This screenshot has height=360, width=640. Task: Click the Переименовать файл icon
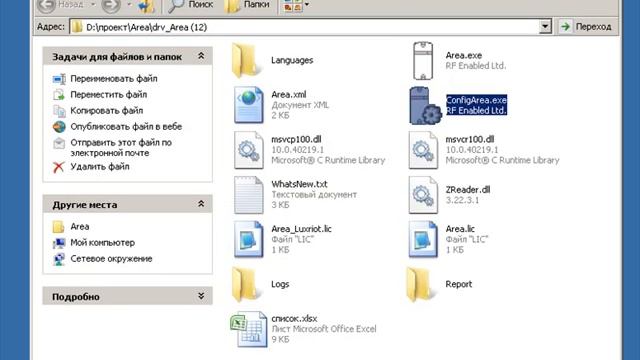tap(59, 79)
